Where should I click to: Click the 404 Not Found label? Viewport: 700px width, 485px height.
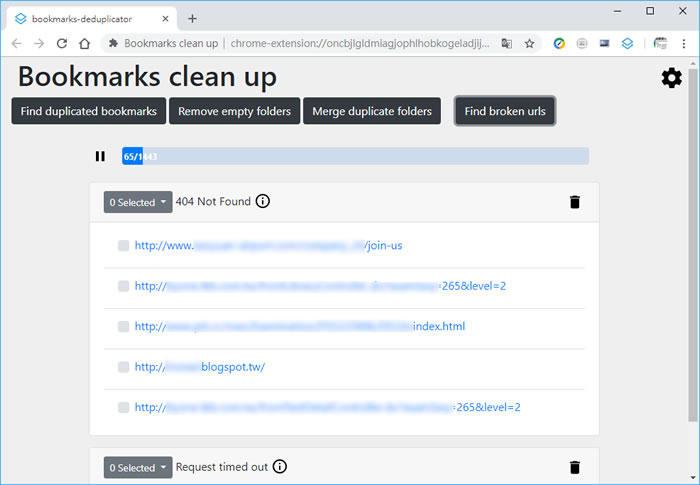point(213,201)
